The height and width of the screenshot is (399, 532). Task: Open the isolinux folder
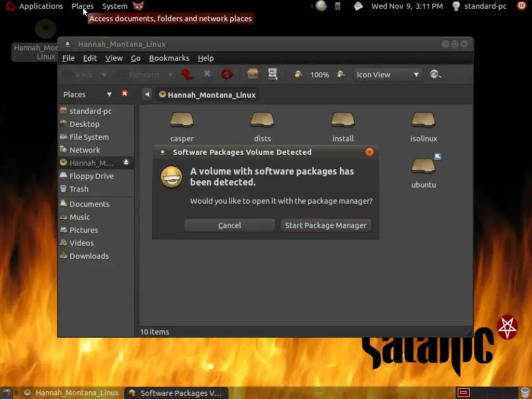[423, 127]
